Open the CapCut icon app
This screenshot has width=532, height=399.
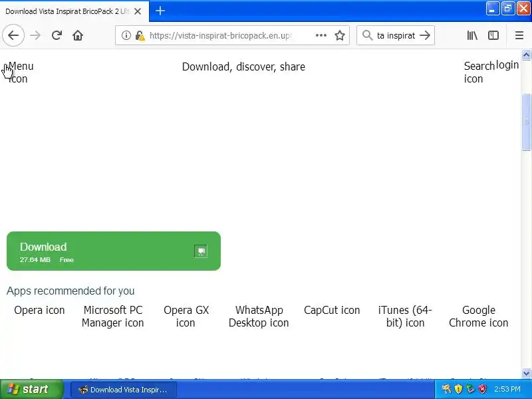pyautogui.click(x=332, y=310)
